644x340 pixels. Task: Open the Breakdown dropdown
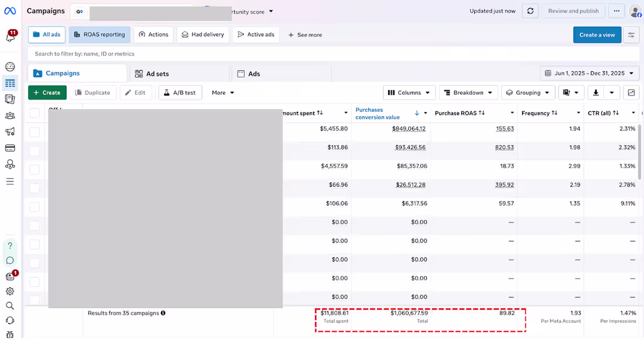click(x=468, y=93)
